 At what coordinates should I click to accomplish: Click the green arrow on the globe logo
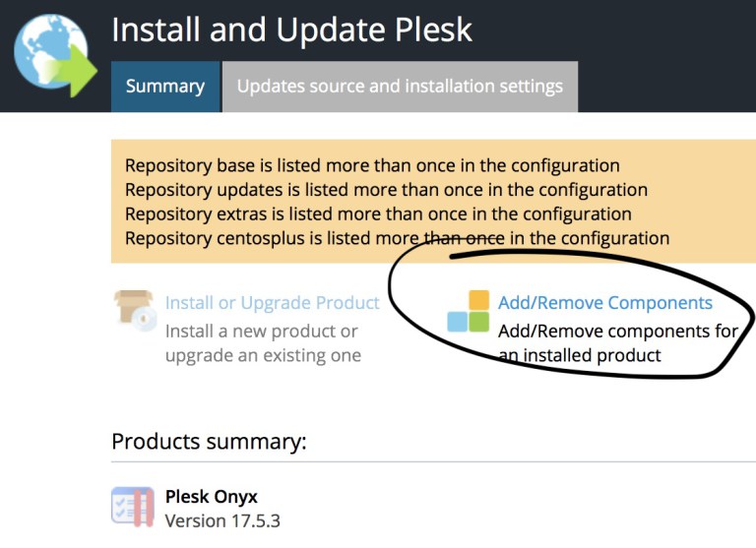[77, 71]
